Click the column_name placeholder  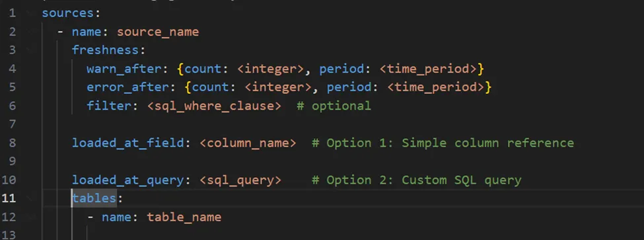(248, 143)
